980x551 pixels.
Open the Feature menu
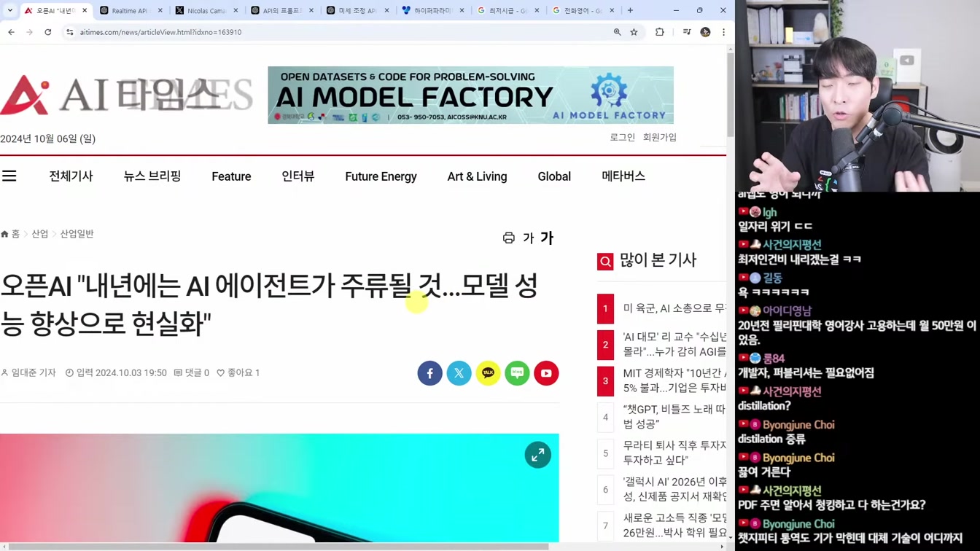point(231,176)
